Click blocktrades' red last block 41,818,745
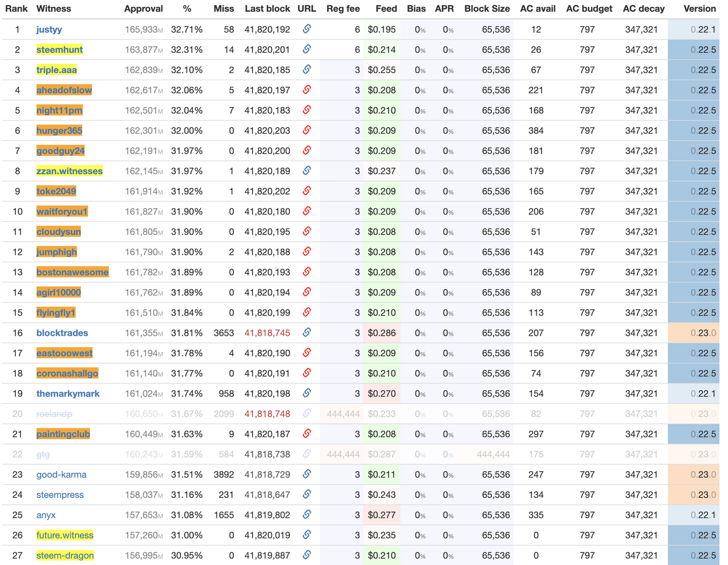This screenshot has height=565, width=728. tap(267, 333)
